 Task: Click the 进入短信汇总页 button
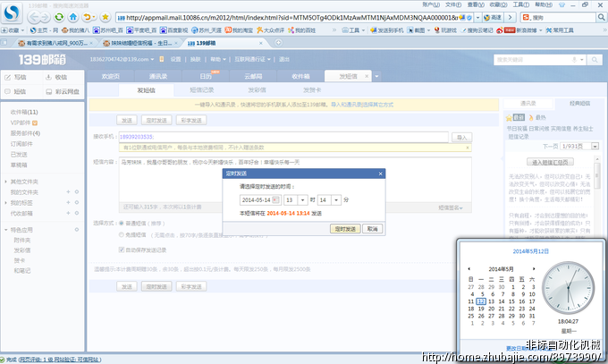point(550,162)
